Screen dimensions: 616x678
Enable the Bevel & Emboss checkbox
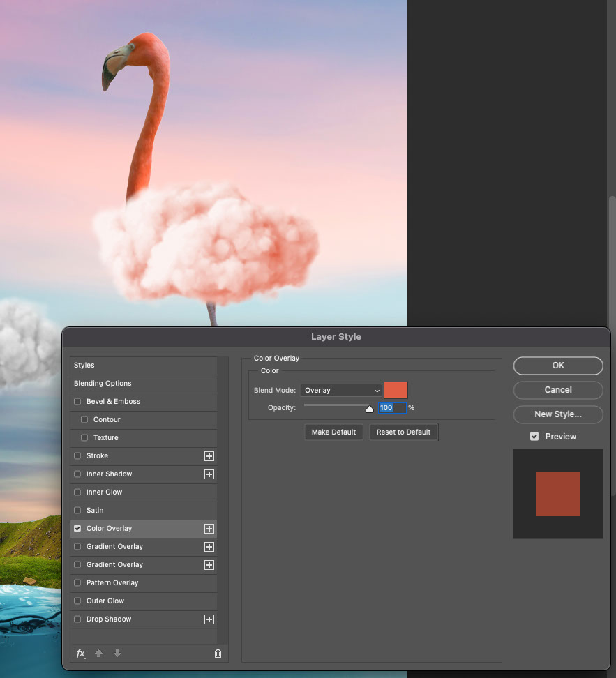click(77, 402)
